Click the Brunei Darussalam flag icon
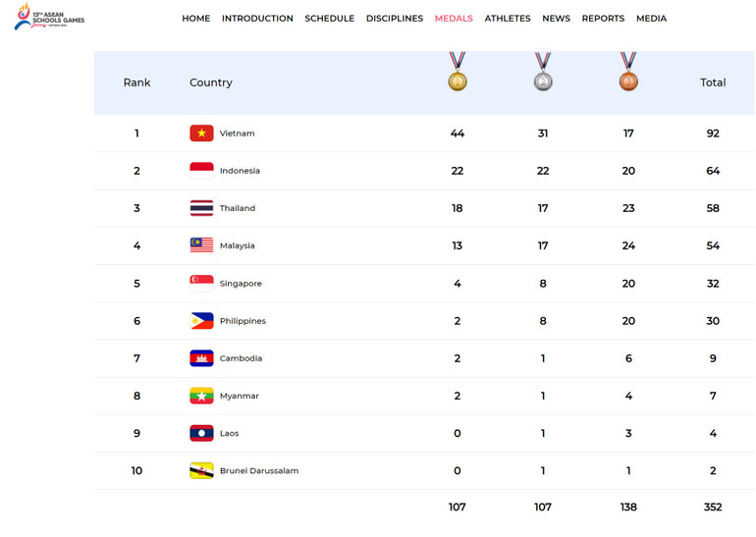 [201, 471]
